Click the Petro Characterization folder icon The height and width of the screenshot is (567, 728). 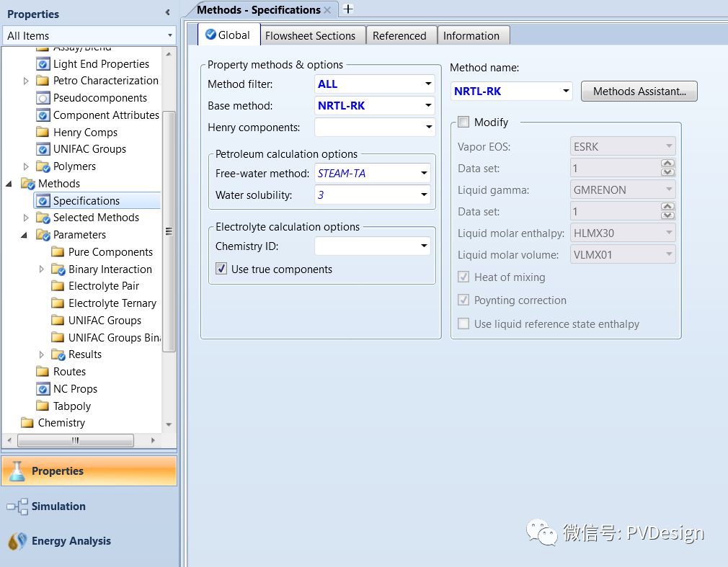[43, 81]
